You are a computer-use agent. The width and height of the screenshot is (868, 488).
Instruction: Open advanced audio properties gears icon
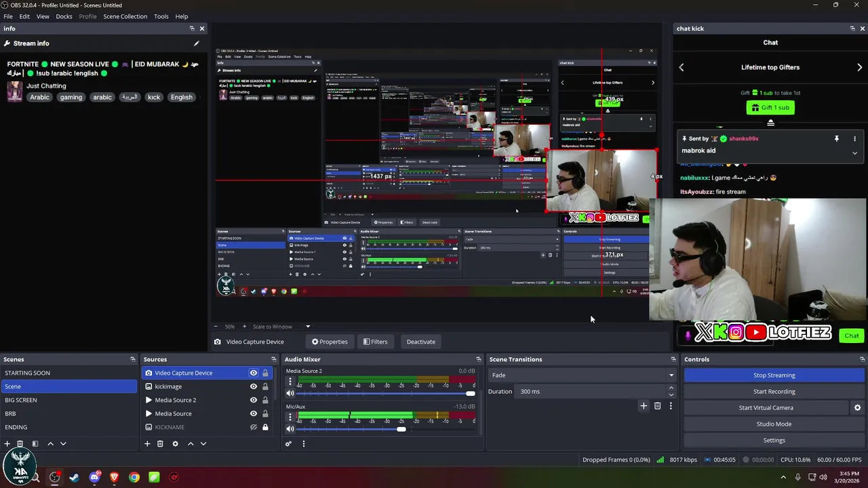tap(288, 444)
